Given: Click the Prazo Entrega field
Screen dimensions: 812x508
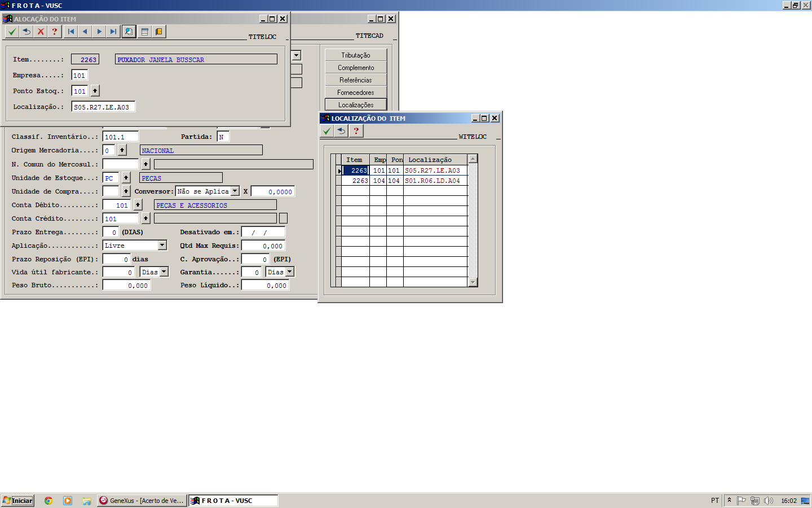Looking at the screenshot, I should tap(111, 232).
